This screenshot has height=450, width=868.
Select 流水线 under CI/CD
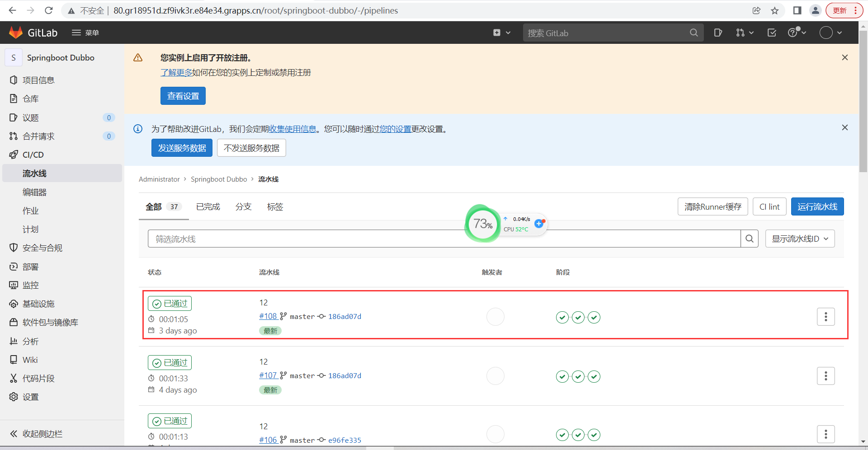click(x=62, y=173)
